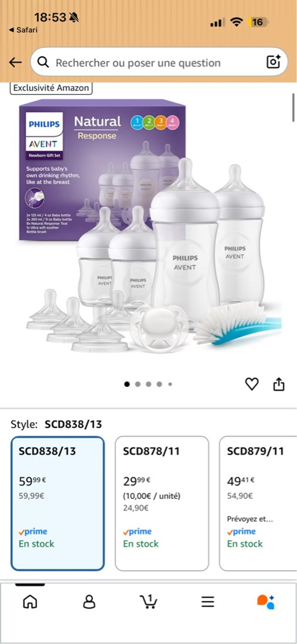Jump to the fourth image carousel dot
297x644 pixels.
coord(159,384)
